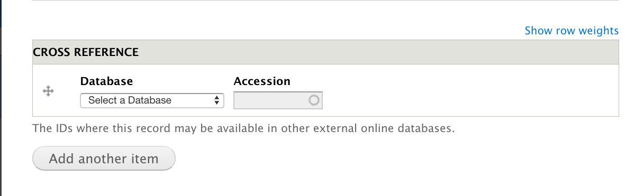Image resolution: width=644 pixels, height=196 pixels.
Task: Click the Accession field label
Action: [x=262, y=81]
